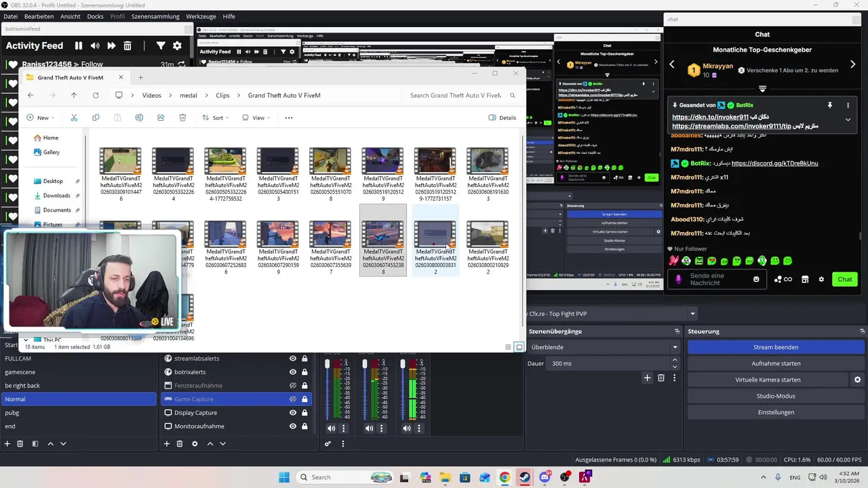Click Cut in File Explorer toolbar
This screenshot has width=868, height=488.
(74, 118)
